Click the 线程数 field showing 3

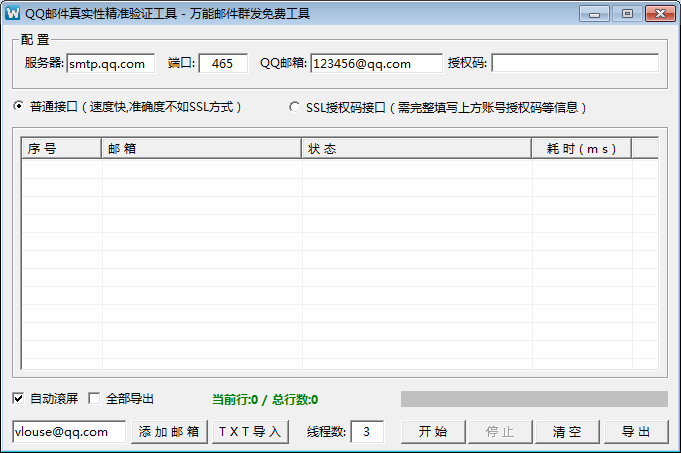[367, 432]
